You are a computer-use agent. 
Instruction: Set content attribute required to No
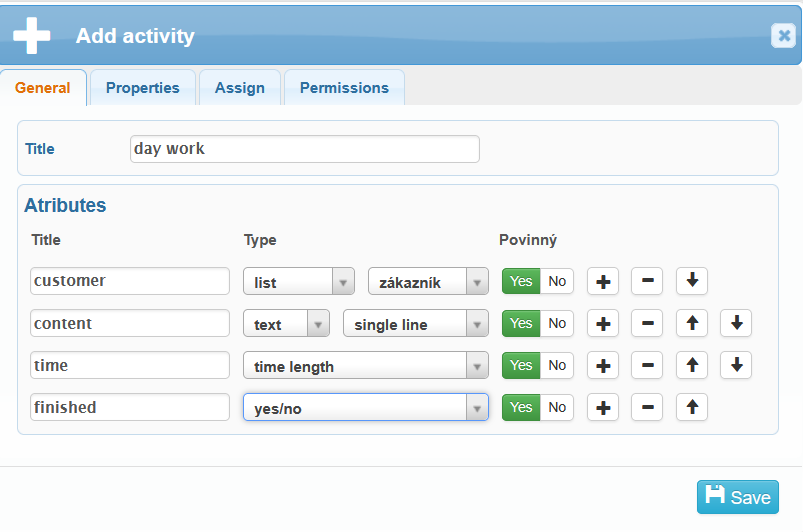[x=557, y=324]
